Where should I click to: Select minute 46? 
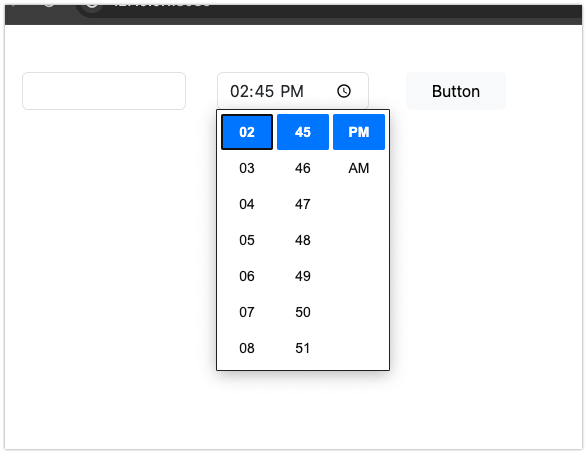click(302, 168)
